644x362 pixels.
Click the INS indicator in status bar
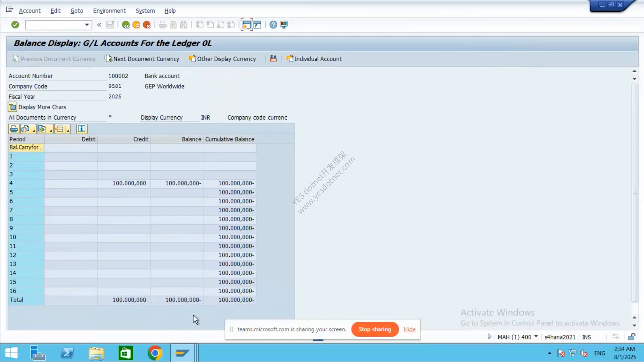tap(586, 337)
